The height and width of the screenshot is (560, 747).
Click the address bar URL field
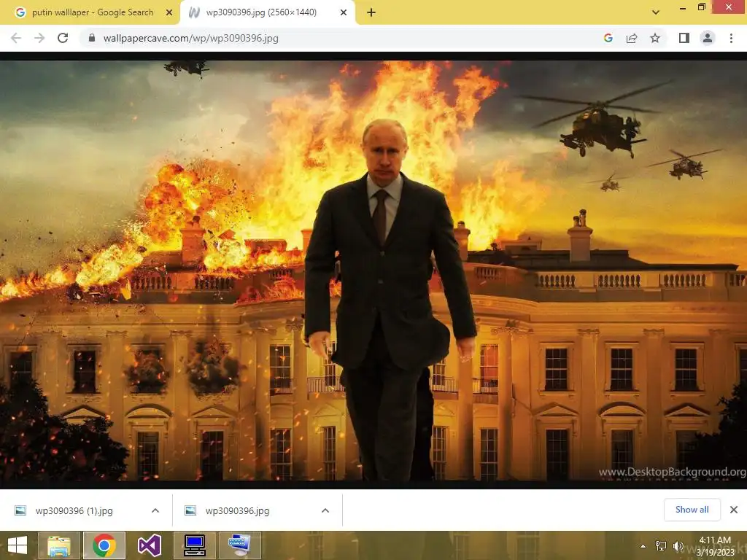tap(343, 38)
